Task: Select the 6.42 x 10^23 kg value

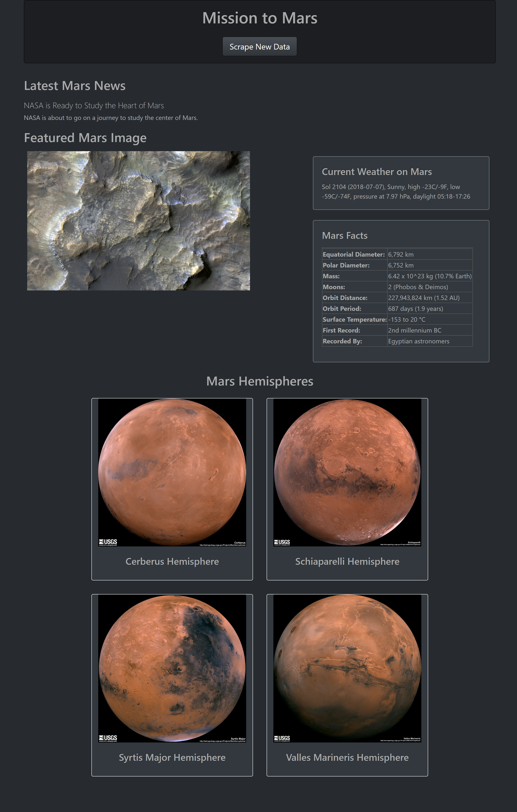Action: coord(430,276)
